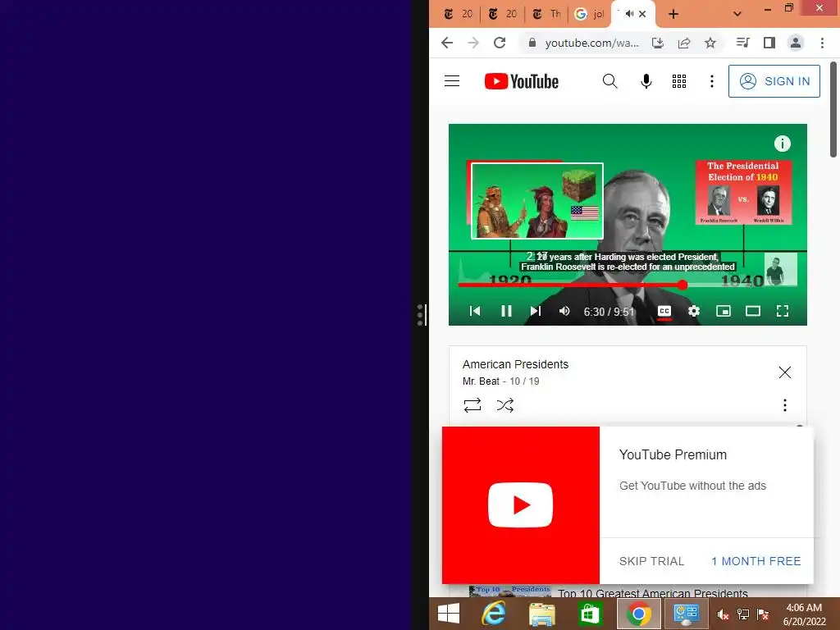This screenshot has height=630, width=840.
Task: Toggle closed captions on the video
Action: (664, 311)
